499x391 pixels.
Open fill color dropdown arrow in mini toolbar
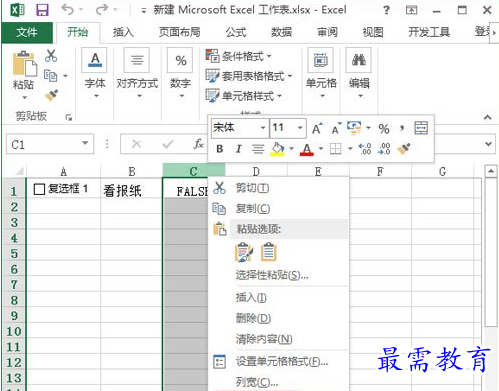point(291,149)
